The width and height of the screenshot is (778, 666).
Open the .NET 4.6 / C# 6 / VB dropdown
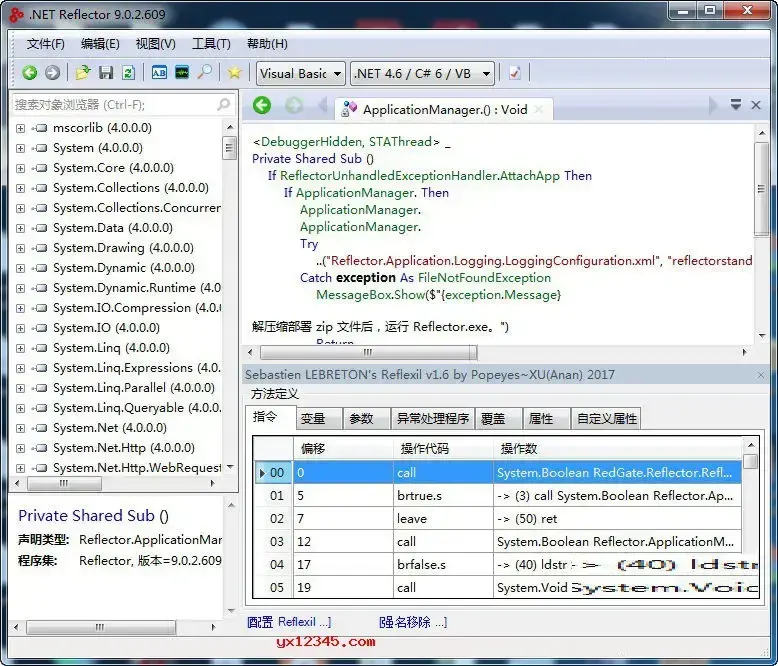coord(422,73)
